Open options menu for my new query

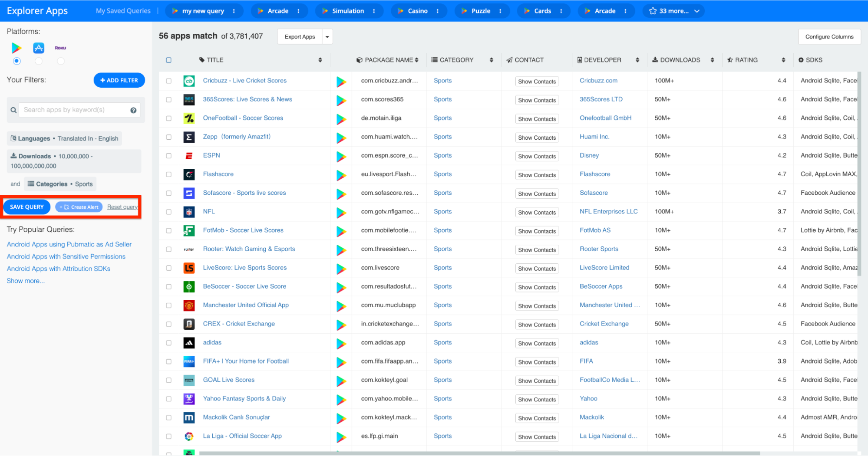pyautogui.click(x=234, y=11)
